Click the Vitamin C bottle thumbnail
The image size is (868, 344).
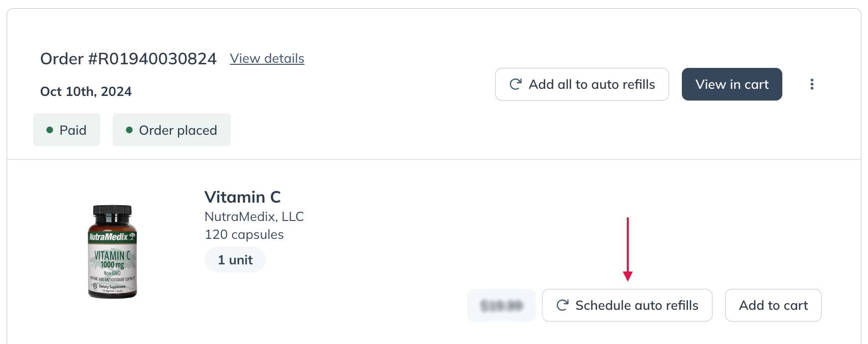(112, 252)
